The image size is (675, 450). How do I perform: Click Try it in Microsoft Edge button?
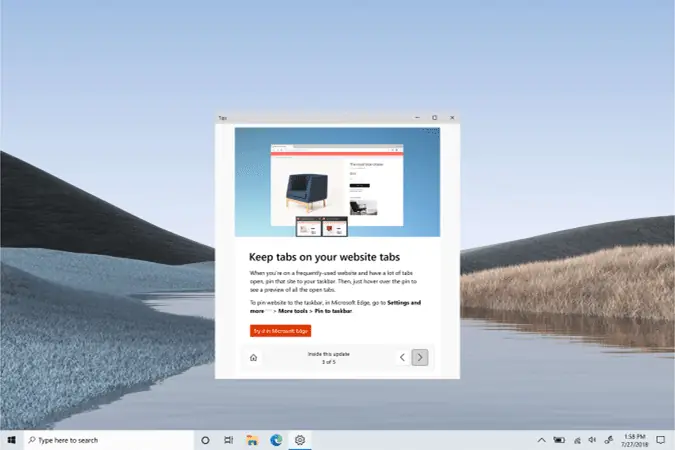coord(280,331)
